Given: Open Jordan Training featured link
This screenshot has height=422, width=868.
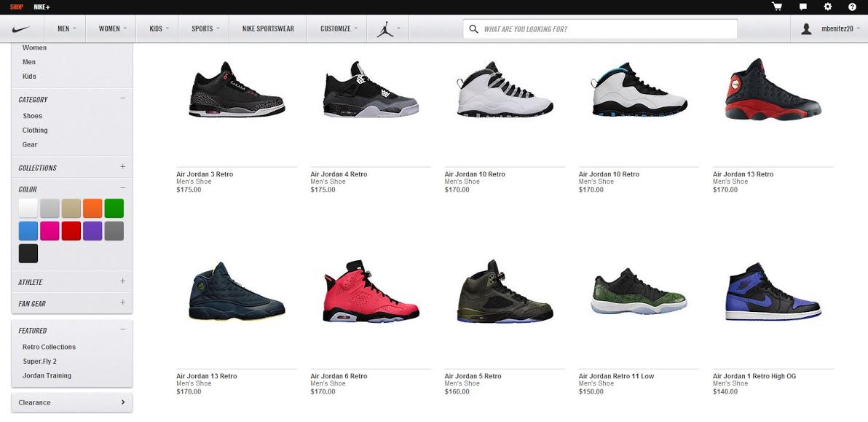Looking at the screenshot, I should click(x=47, y=376).
